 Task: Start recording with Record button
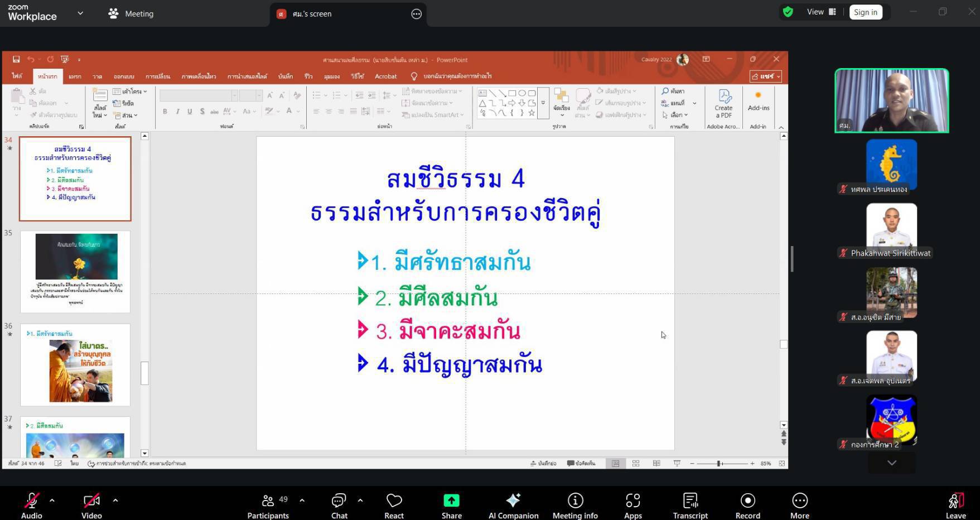[x=747, y=505]
